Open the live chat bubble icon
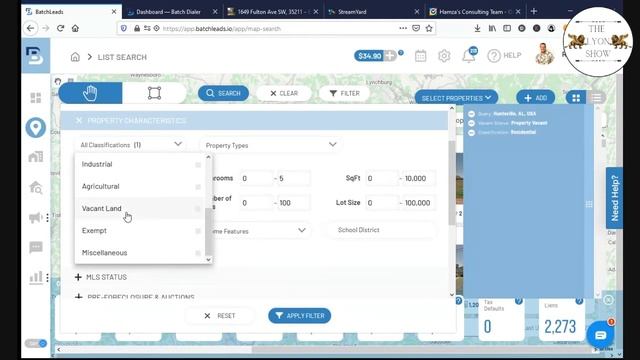The height and width of the screenshot is (360, 640). coord(600,335)
